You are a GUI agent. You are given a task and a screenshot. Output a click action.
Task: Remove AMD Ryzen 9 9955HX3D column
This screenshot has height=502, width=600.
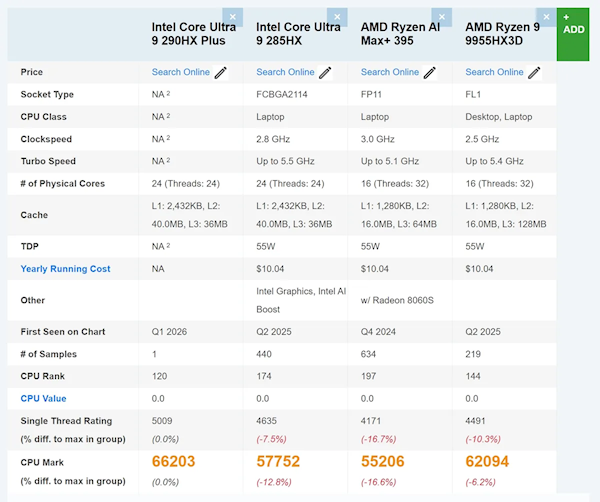click(546, 17)
